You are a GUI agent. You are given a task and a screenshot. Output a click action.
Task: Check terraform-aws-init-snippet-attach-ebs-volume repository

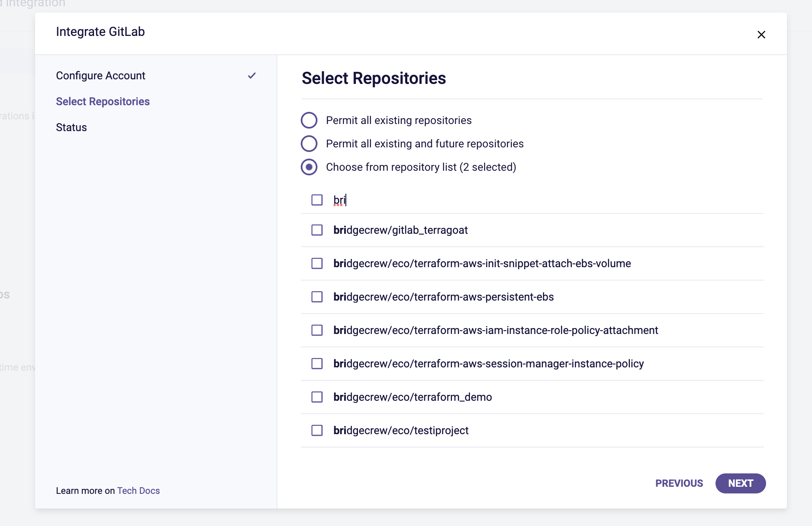(x=317, y=263)
